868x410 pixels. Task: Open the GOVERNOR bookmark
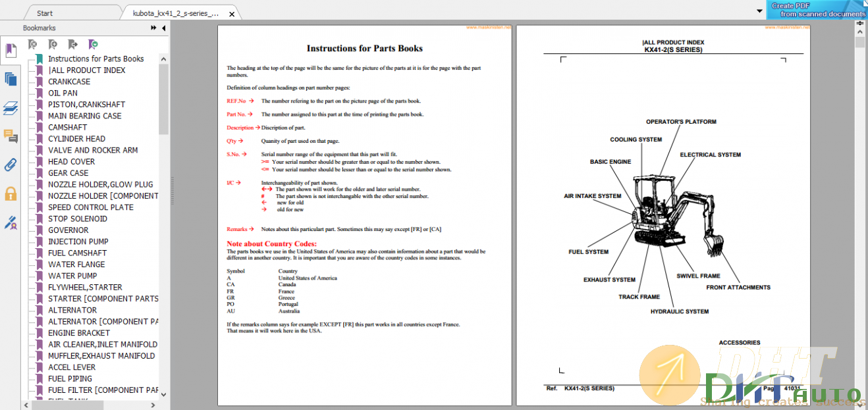pyautogui.click(x=68, y=230)
